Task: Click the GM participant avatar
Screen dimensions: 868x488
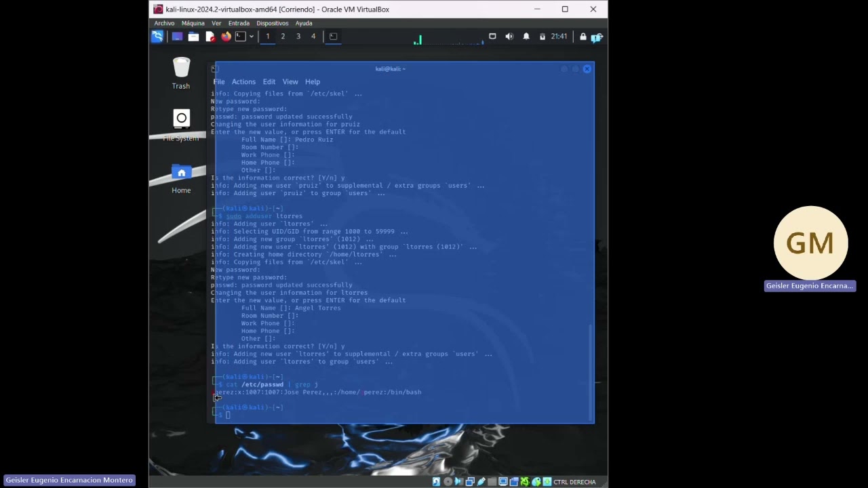Action: pyautogui.click(x=810, y=243)
